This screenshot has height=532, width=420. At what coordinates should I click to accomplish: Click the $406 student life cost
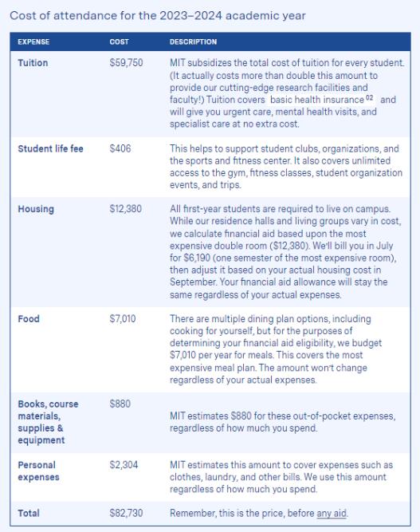[x=120, y=149]
